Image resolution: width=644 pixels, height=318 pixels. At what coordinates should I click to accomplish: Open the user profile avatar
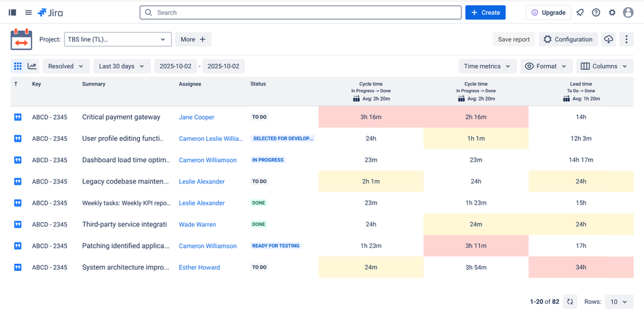pyautogui.click(x=629, y=12)
